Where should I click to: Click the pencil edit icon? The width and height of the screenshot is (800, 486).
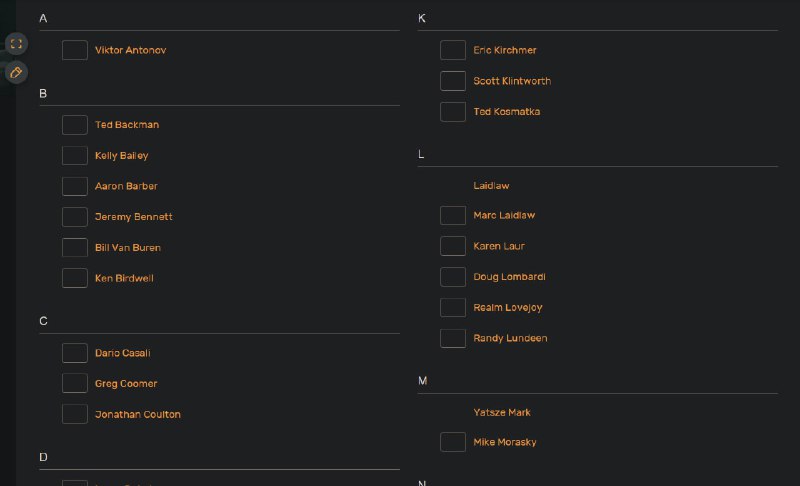(16, 73)
